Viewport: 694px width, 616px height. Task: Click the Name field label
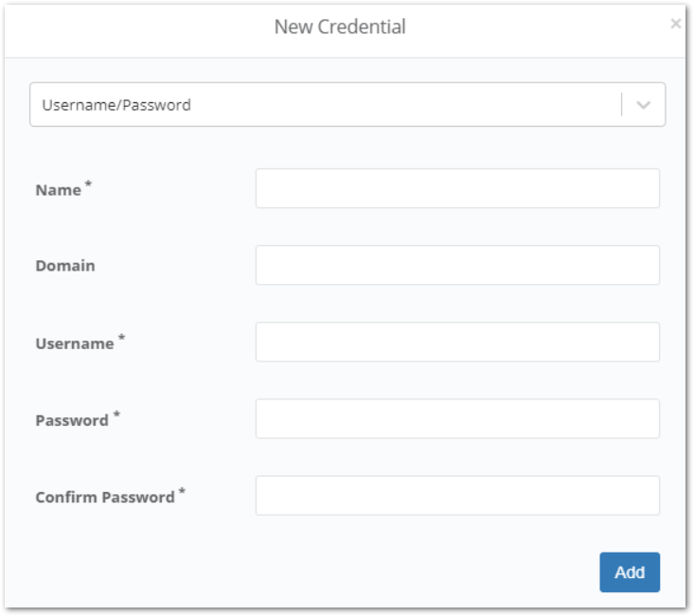[x=58, y=190]
